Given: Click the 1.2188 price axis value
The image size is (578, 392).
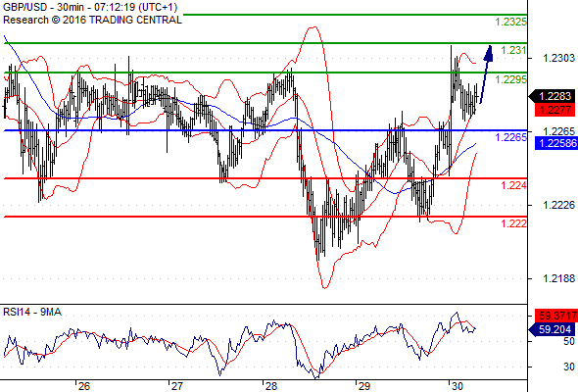Looking at the screenshot, I should coord(558,278).
